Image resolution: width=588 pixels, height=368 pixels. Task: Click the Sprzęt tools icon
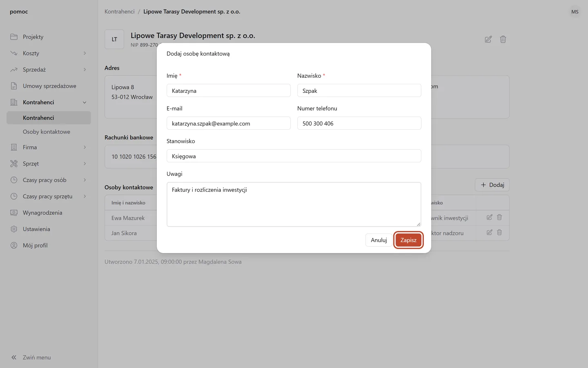(14, 164)
